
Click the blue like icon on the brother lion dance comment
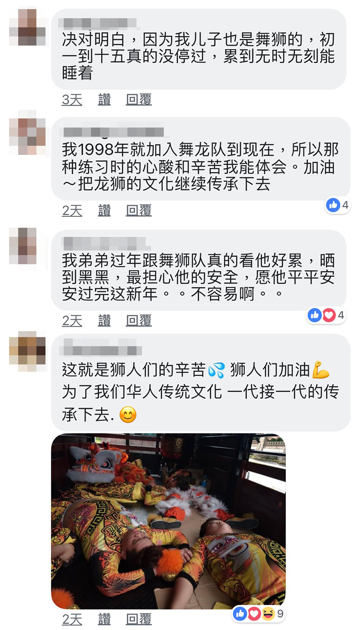315,315
